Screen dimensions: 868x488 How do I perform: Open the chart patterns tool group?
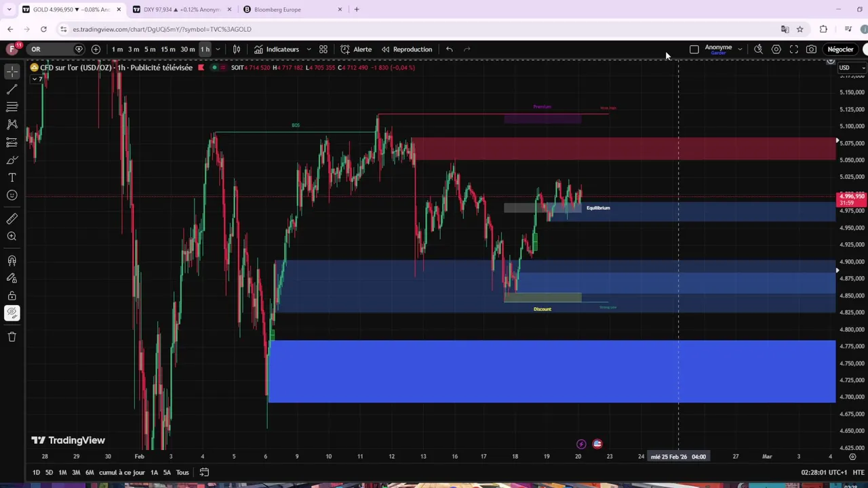[x=12, y=124]
